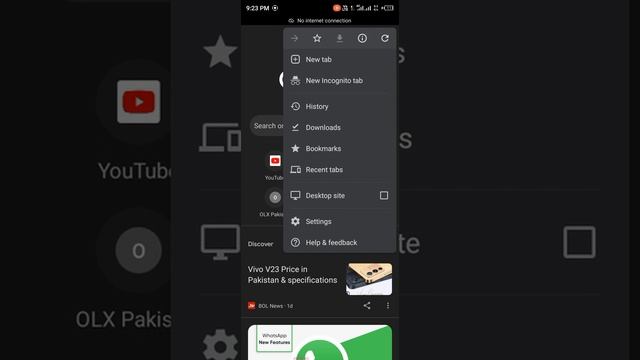640x360 pixels.
Task: Tap the No internet connection notice
Action: [x=320, y=20]
